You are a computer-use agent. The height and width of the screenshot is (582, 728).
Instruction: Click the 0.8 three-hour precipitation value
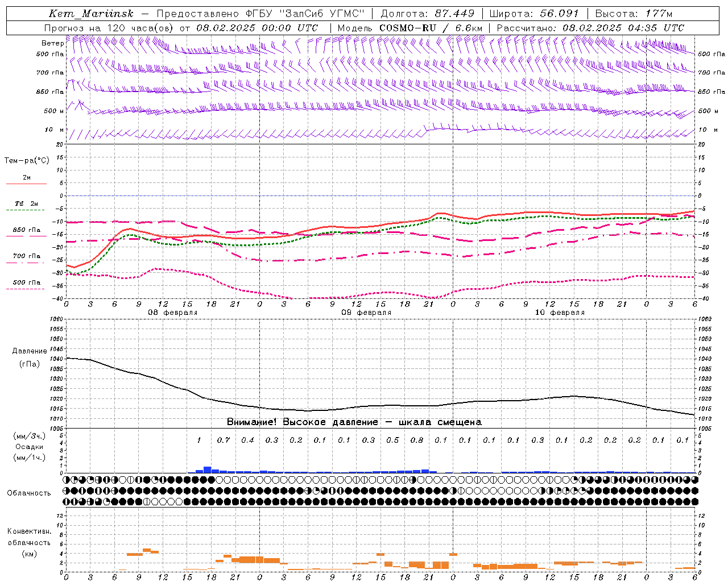click(417, 440)
